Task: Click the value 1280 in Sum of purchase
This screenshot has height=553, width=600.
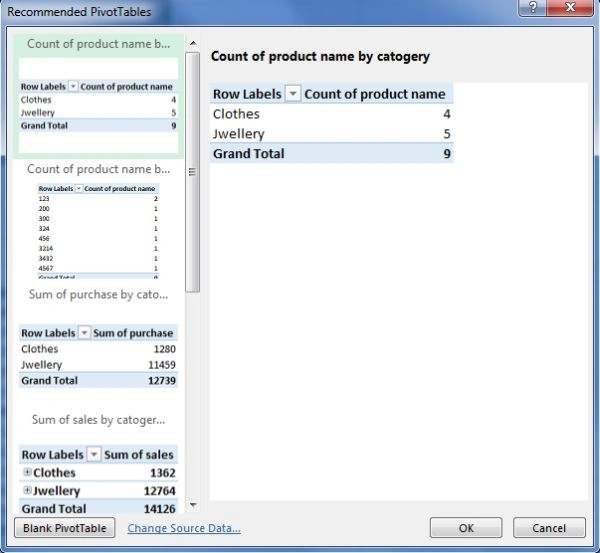Action: point(165,349)
